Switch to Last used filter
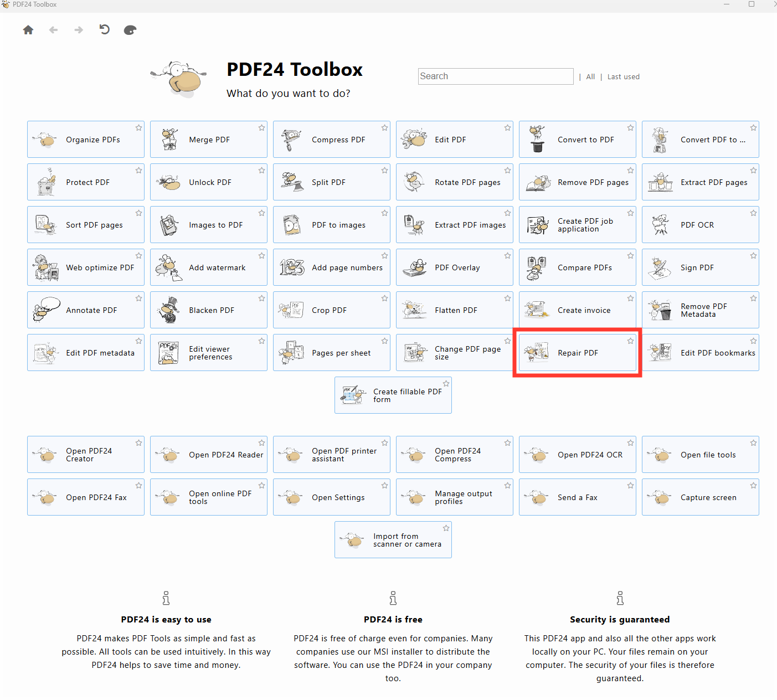Image resolution: width=777 pixels, height=700 pixels. point(623,77)
